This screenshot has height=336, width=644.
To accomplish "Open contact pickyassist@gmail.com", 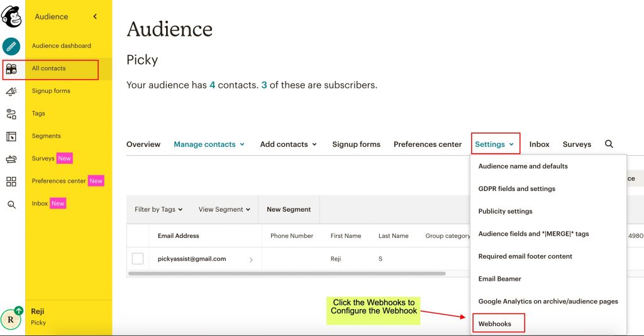I will (192, 259).
